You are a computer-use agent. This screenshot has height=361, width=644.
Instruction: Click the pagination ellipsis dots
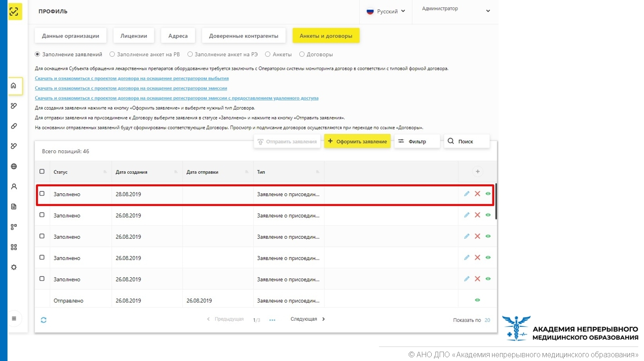coord(273,320)
